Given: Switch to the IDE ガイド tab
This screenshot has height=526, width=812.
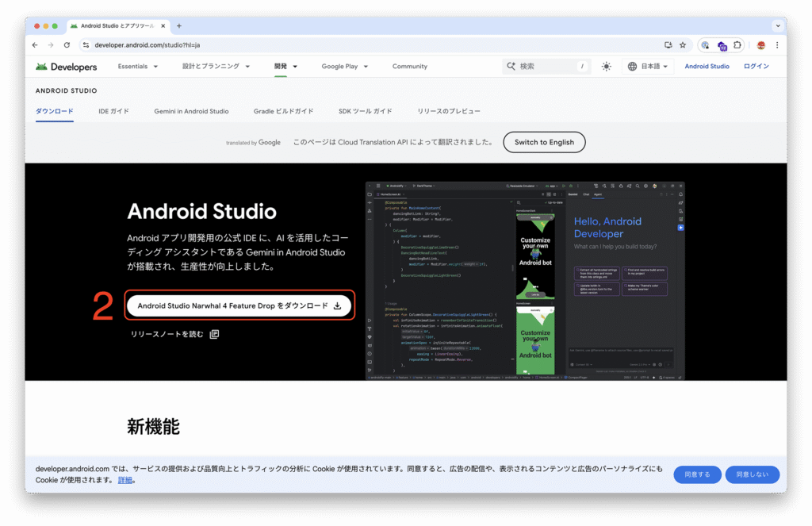Looking at the screenshot, I should 113,111.
